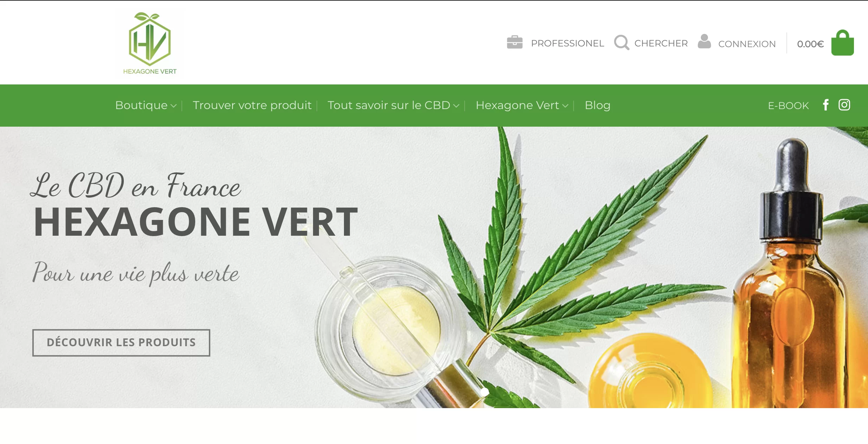Open the Facebook page icon

[826, 105]
